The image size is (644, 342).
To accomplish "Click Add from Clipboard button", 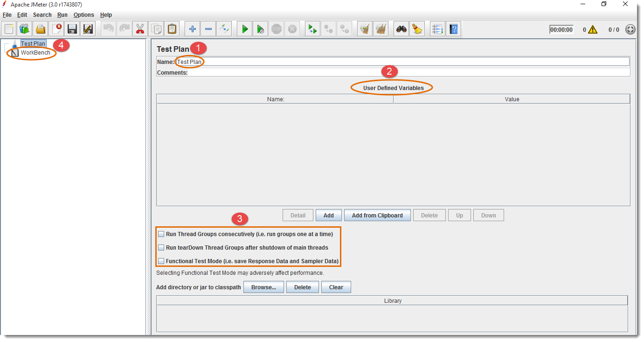I will [377, 215].
